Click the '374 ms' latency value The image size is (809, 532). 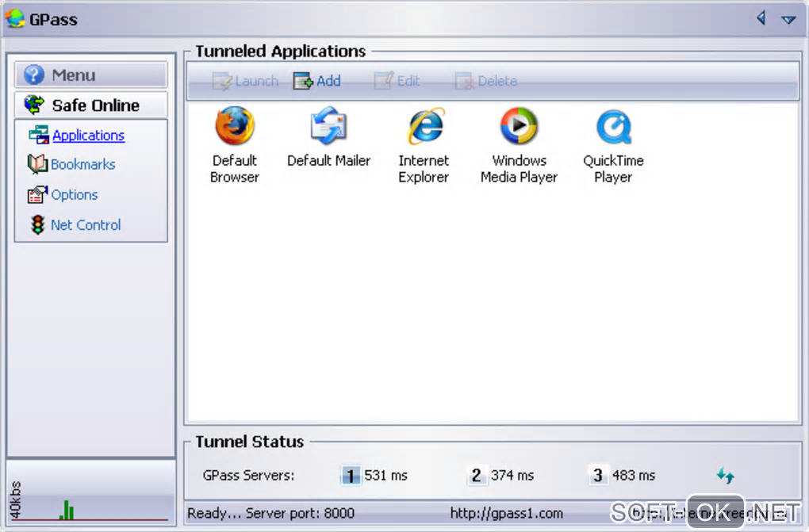(x=512, y=475)
